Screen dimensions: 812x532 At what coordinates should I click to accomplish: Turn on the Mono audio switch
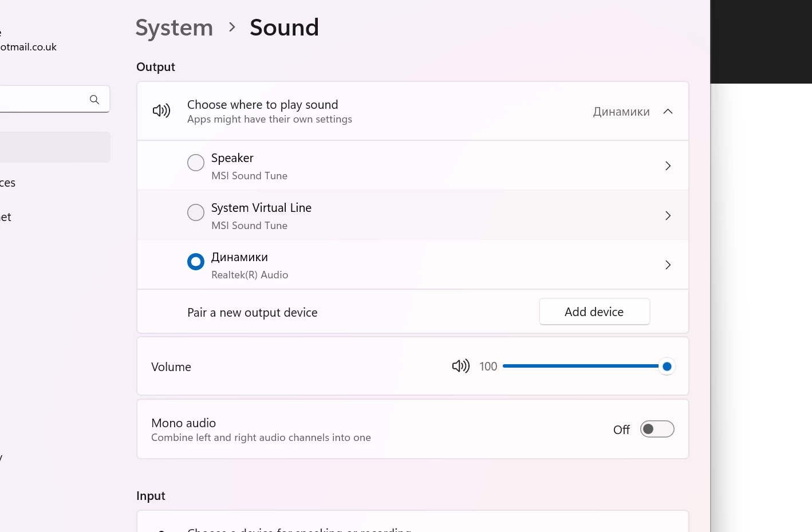(x=657, y=429)
